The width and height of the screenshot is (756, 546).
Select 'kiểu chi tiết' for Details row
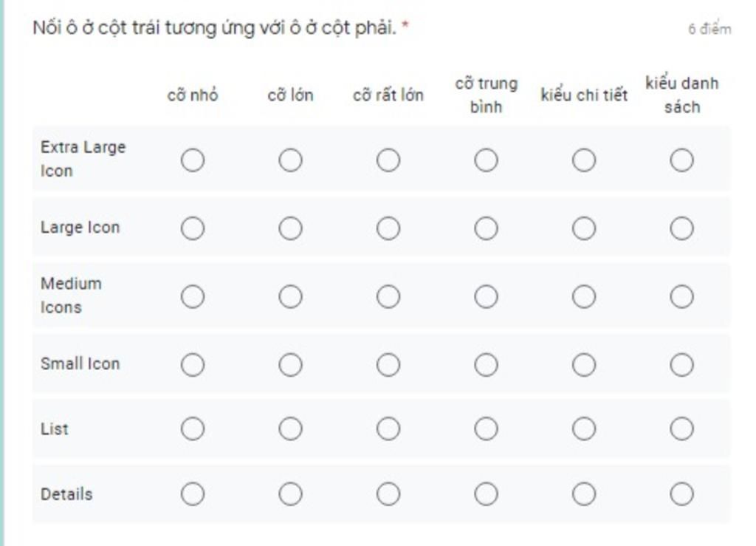pos(584,494)
